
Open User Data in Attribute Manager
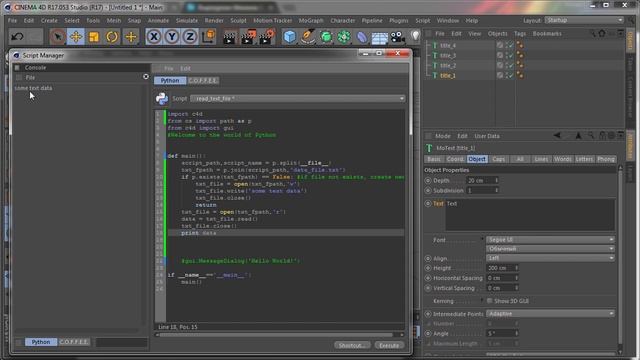(487, 136)
